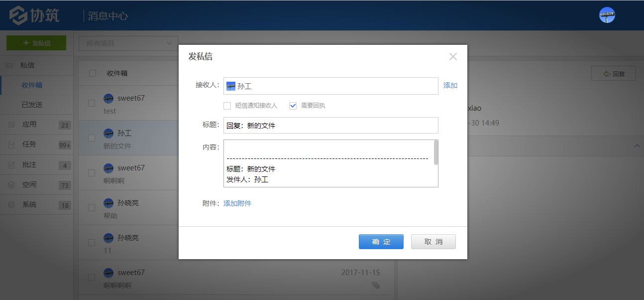Open the 空间 icon with badge 73
Viewport: 644px width, 300px height.
click(10, 184)
